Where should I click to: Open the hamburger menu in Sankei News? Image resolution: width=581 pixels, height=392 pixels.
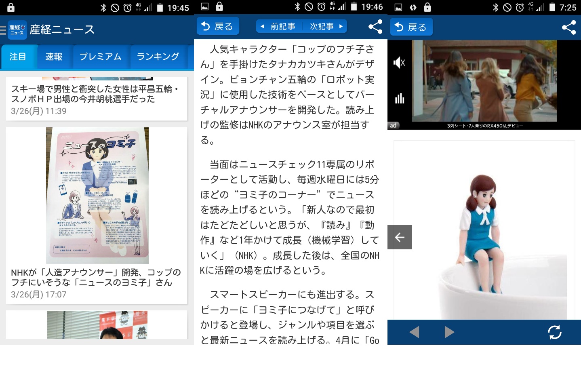pos(3,30)
